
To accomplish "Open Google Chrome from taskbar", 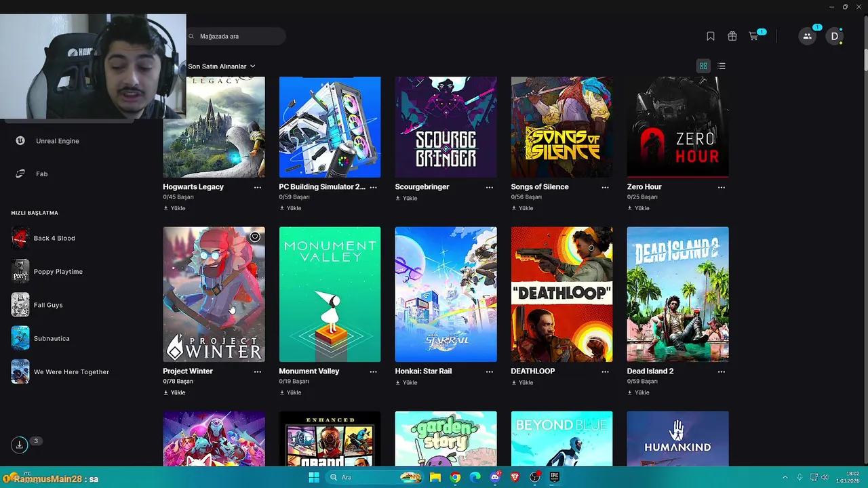I will (455, 477).
